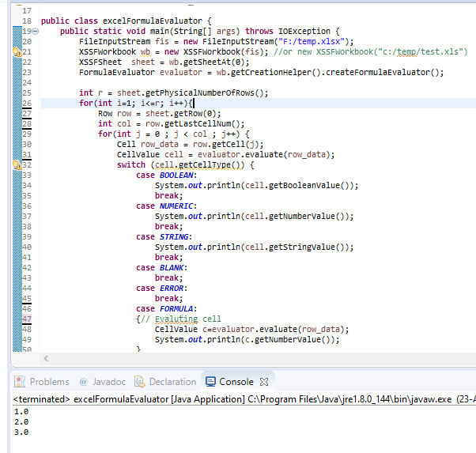This screenshot has width=476, height=453.
Task: Click the horizontal scrollbar left arrow
Action: (x=44, y=358)
